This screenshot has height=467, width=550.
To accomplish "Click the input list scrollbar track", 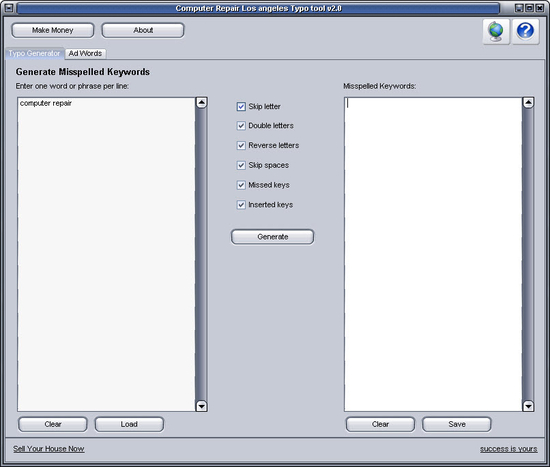I will [x=201, y=254].
